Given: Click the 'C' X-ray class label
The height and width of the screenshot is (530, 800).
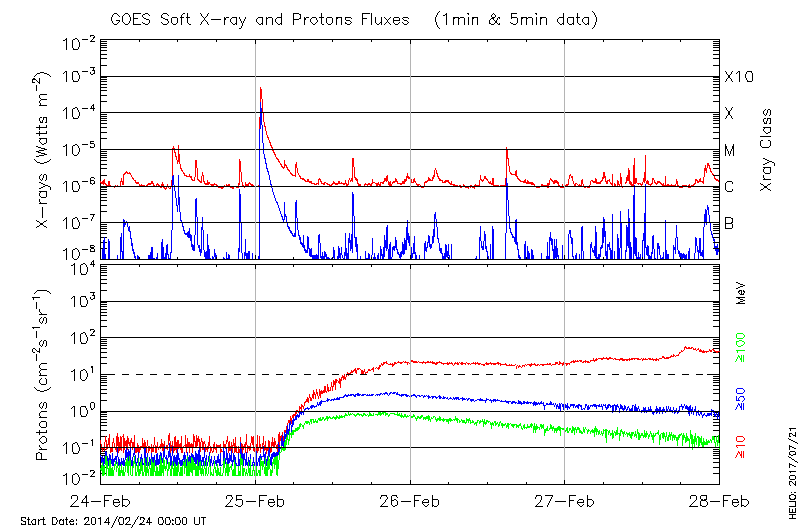Looking at the screenshot, I should pyautogui.click(x=730, y=187).
